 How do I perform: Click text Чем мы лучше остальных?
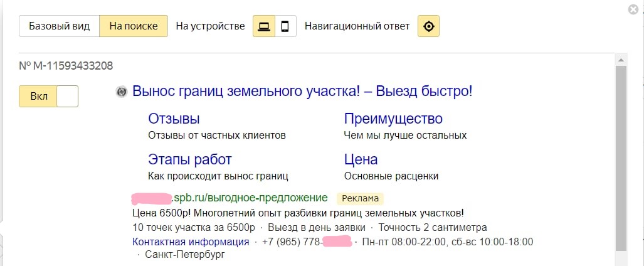[x=405, y=136]
